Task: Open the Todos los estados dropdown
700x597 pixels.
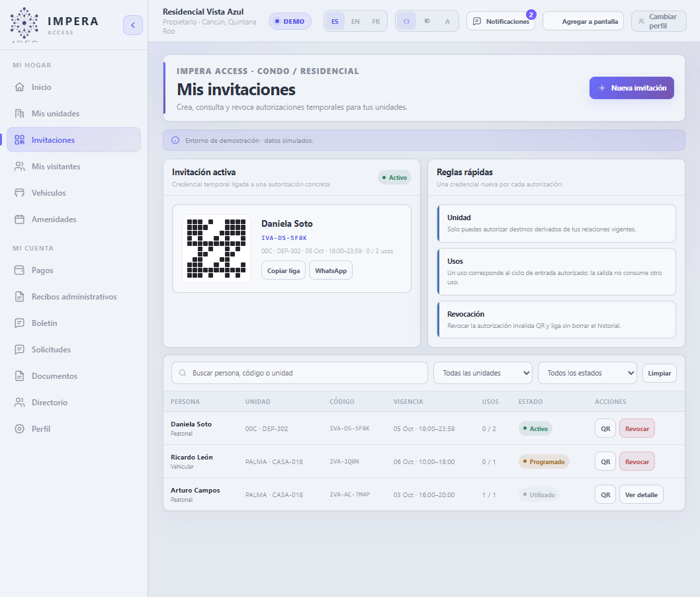Action: click(x=588, y=373)
